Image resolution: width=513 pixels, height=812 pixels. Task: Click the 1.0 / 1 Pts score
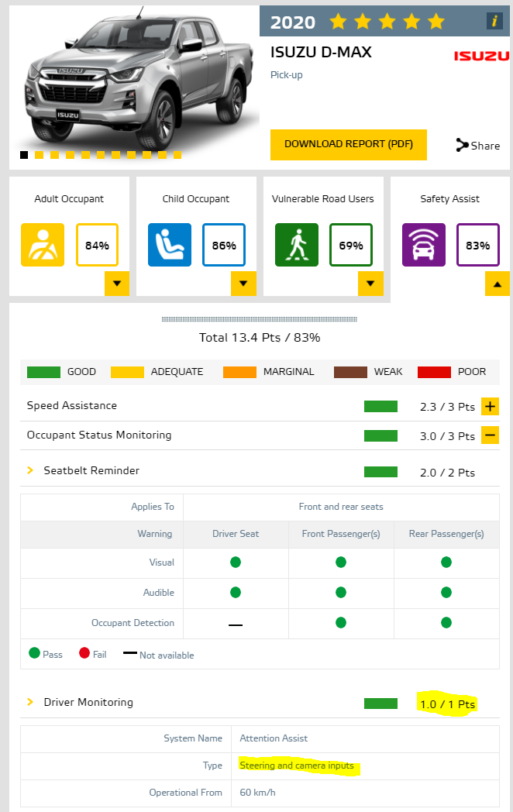click(x=448, y=704)
